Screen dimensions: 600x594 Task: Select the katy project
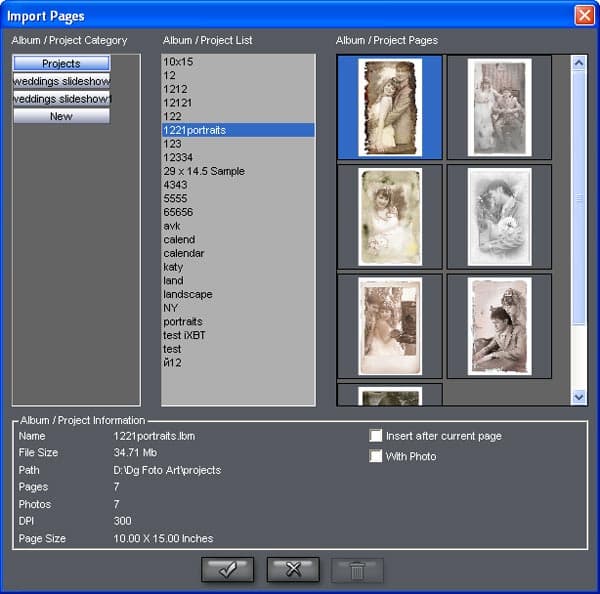(x=238, y=267)
